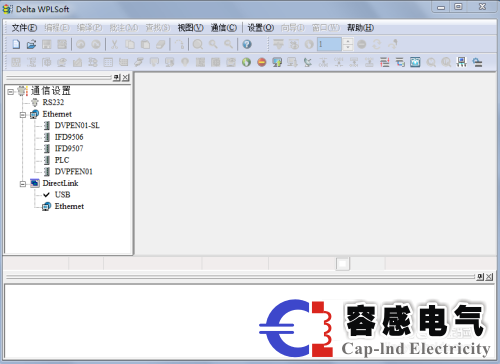Screen dimensions: 500x364
Task: Collapse the Ethernet tree branch
Action: click(23, 115)
